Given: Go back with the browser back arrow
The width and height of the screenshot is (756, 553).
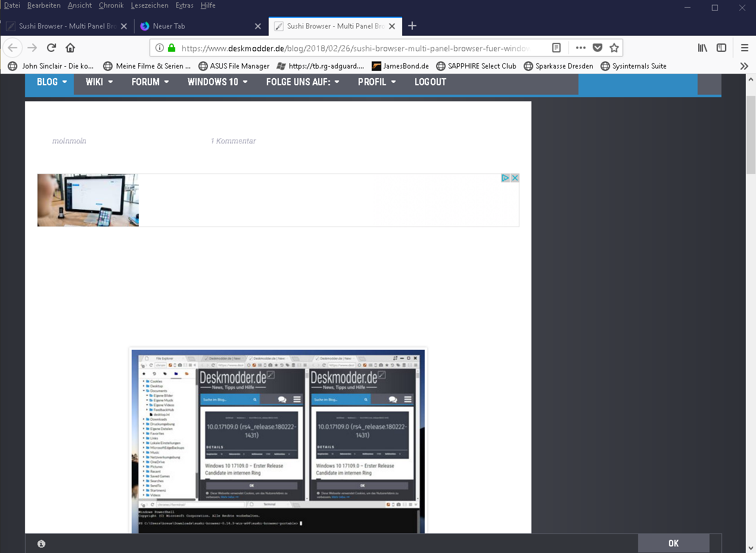Looking at the screenshot, I should [x=13, y=48].
